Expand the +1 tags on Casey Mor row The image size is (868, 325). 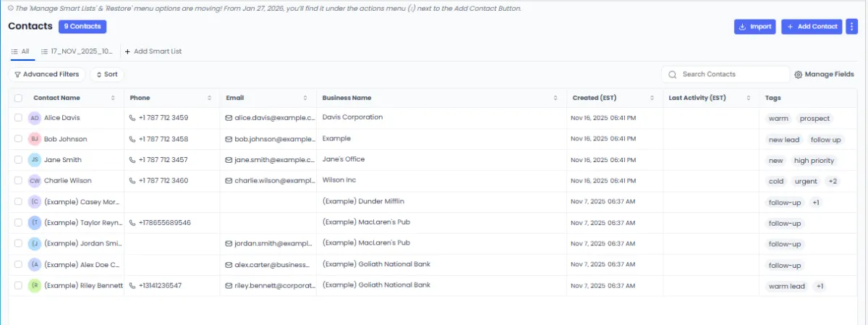coord(815,203)
